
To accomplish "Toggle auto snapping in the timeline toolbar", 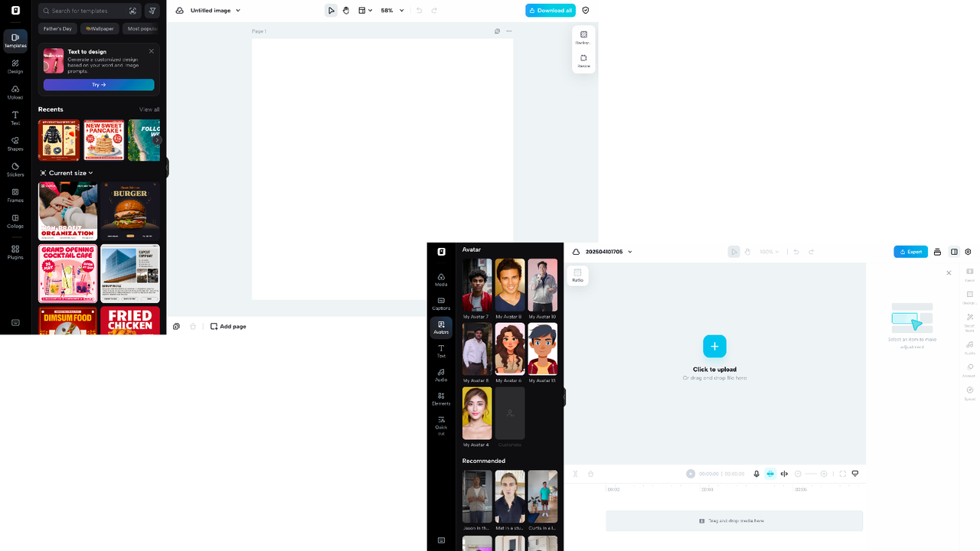I will pos(770,474).
